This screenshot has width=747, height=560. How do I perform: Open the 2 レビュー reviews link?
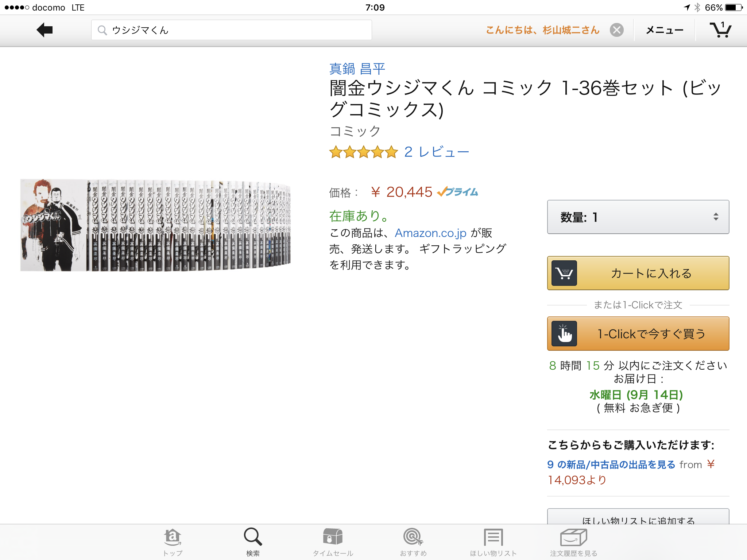point(437,152)
